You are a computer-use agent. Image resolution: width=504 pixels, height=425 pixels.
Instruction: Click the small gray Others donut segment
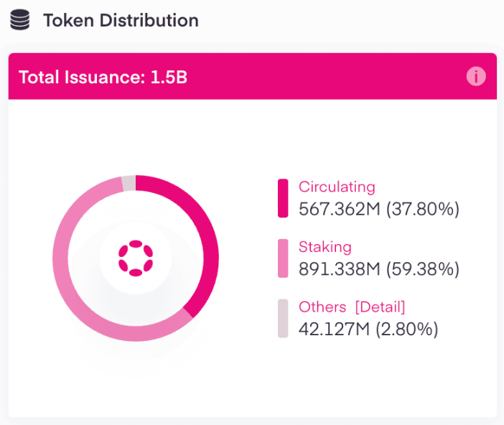tap(129, 183)
